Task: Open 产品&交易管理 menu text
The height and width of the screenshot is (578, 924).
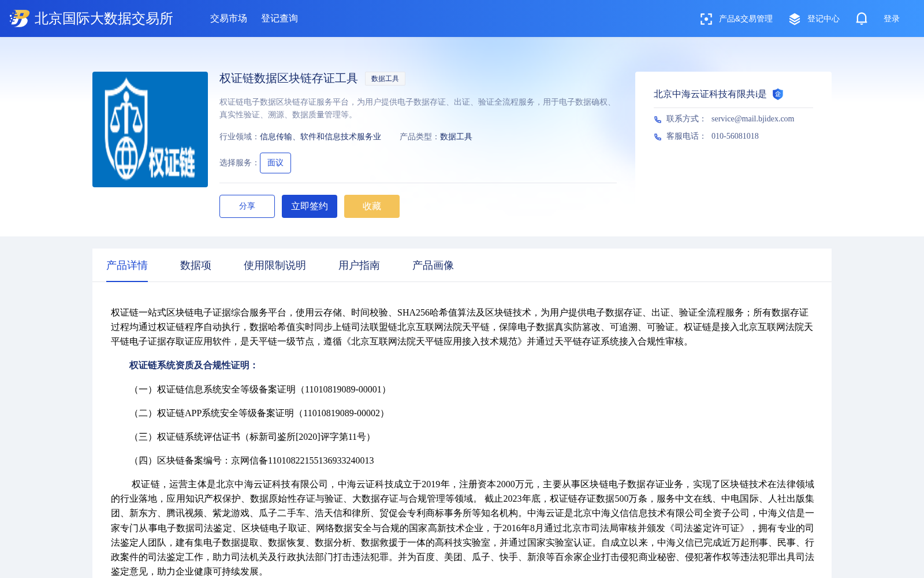Action: click(x=746, y=19)
